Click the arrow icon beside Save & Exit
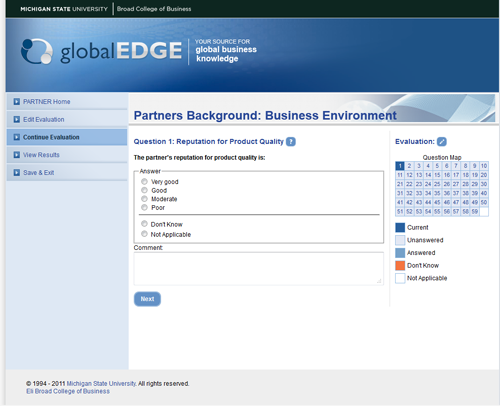 click(17, 172)
